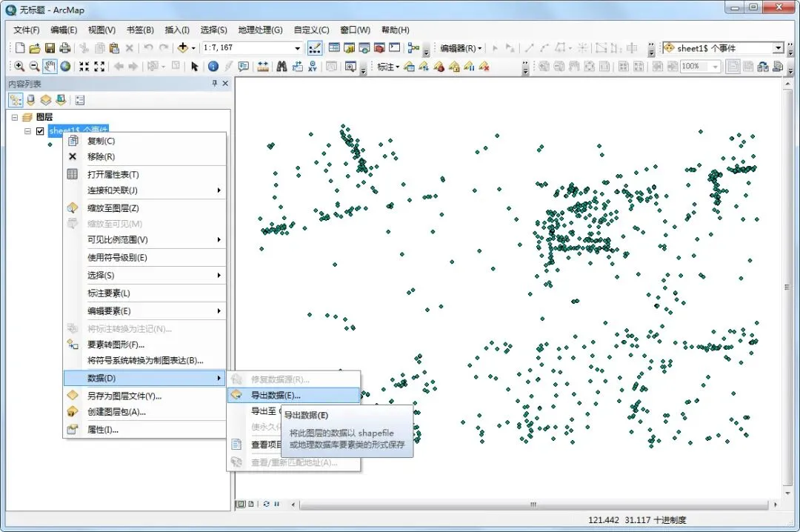Image resolution: width=800 pixels, height=532 pixels.
Task: Choose 打开属性表(T) from context menu
Action: click(x=144, y=175)
